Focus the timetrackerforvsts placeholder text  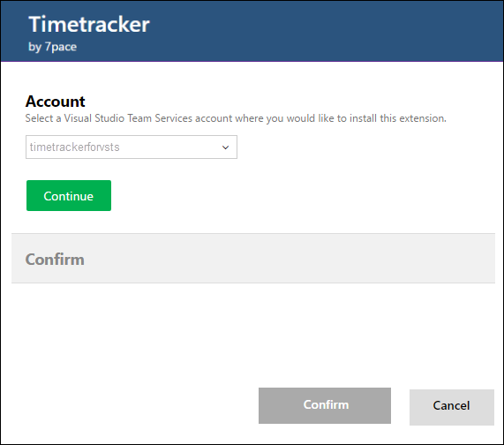(x=74, y=147)
